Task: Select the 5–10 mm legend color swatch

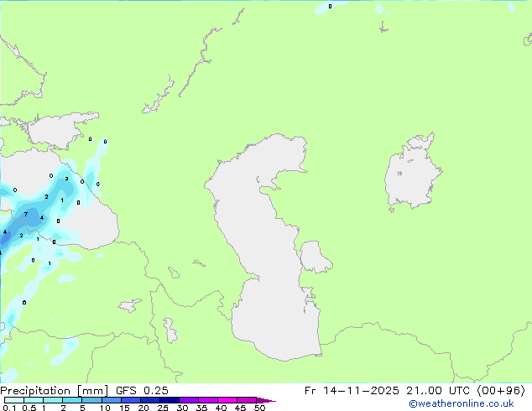Action: [91, 400]
